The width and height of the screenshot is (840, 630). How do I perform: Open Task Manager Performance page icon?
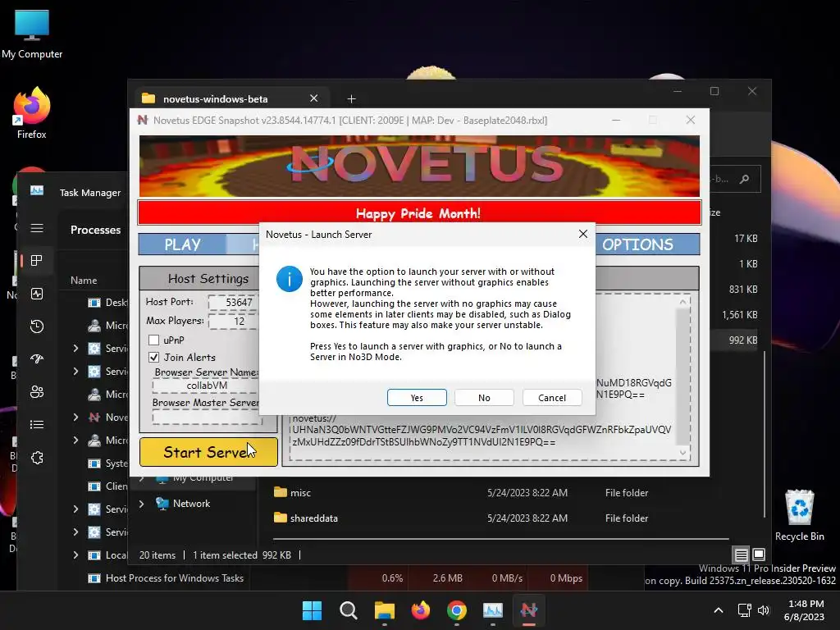37,294
